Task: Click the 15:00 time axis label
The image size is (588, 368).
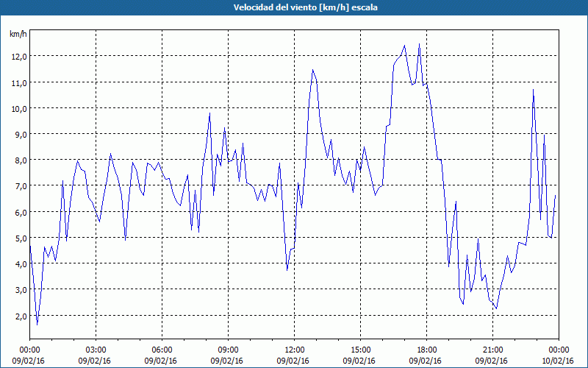Action: [360, 350]
